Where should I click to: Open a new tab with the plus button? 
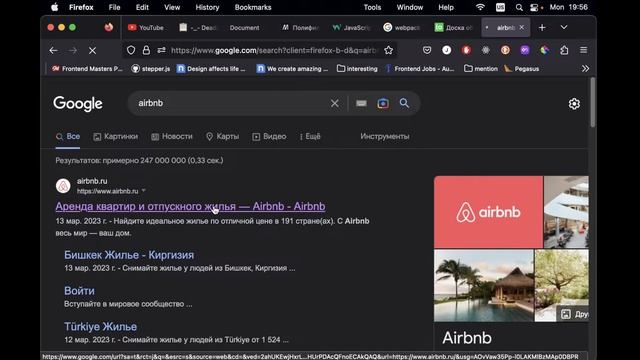click(x=542, y=27)
